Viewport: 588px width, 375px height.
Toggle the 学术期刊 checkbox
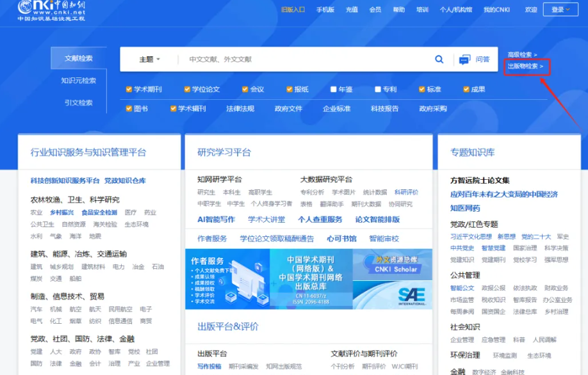click(129, 89)
